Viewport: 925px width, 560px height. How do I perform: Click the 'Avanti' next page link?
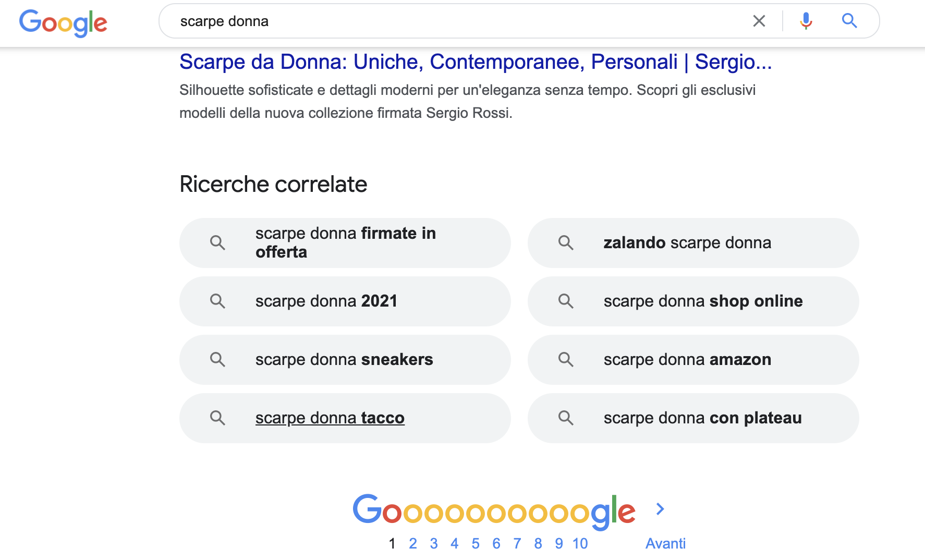tap(665, 544)
